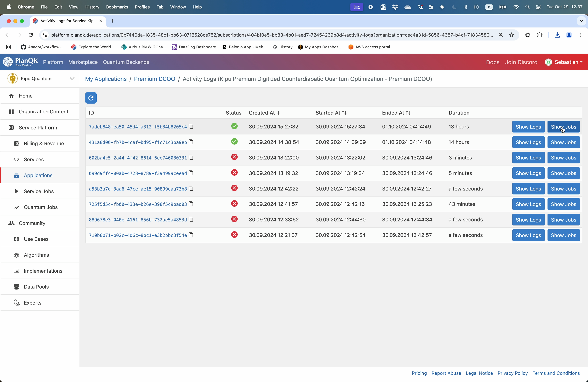Copy ID 7adeb848 using copy icon
Image resolution: width=588 pixels, height=382 pixels.
pyautogui.click(x=191, y=127)
